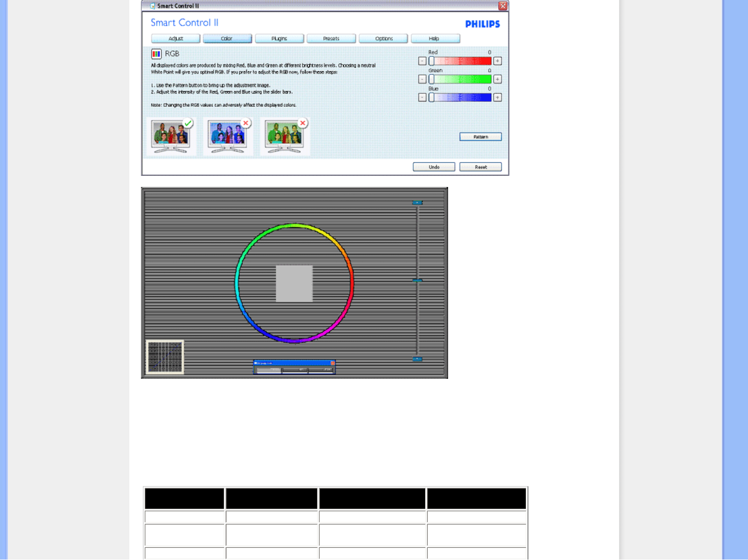Increase Red with the plus button
This screenshot has height=560, width=748.
[x=497, y=61]
